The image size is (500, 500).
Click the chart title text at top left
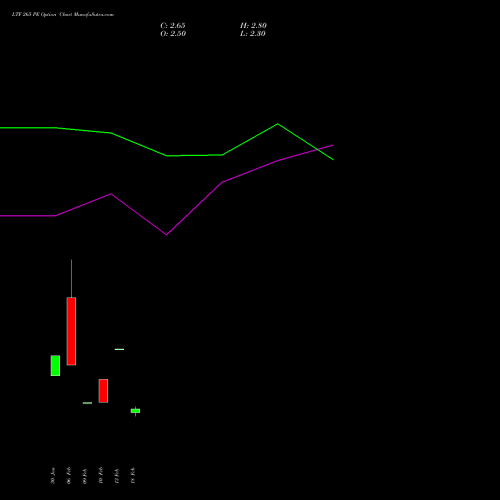tap(63, 15)
